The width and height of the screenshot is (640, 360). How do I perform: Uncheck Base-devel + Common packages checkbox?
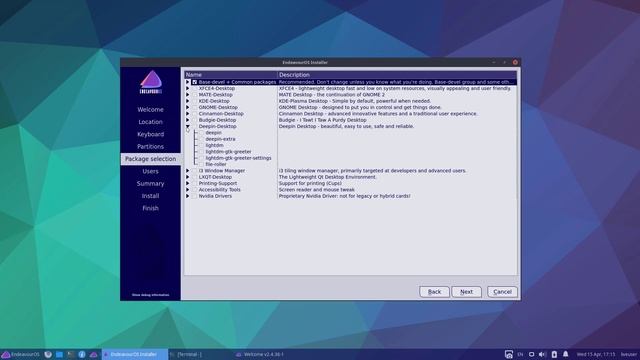195,82
